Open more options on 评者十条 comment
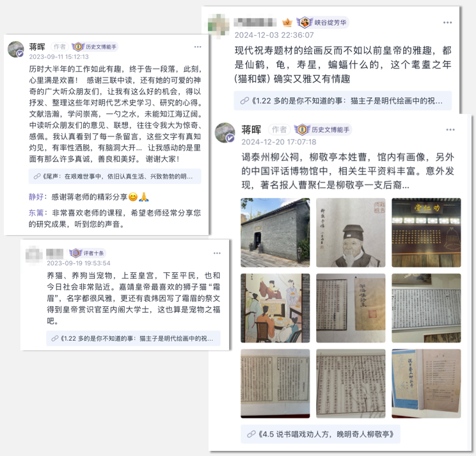The height and width of the screenshot is (456, 476). [x=217, y=253]
